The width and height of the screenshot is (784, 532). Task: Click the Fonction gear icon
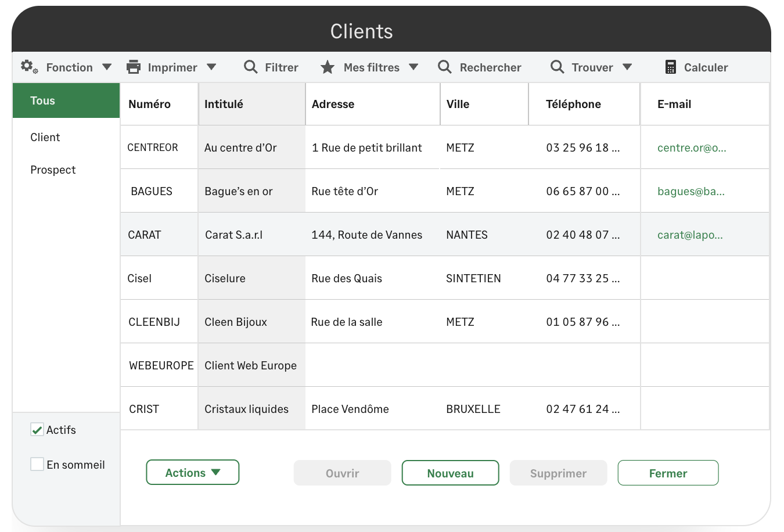[29, 67]
